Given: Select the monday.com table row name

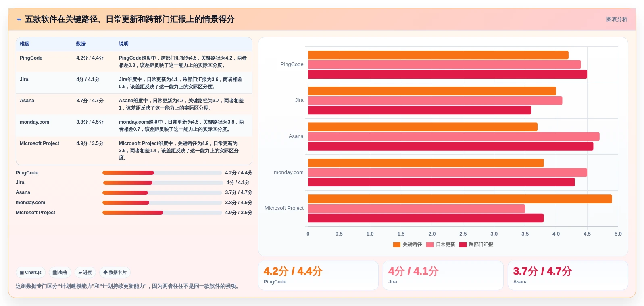Looking at the screenshot, I should (34, 122).
